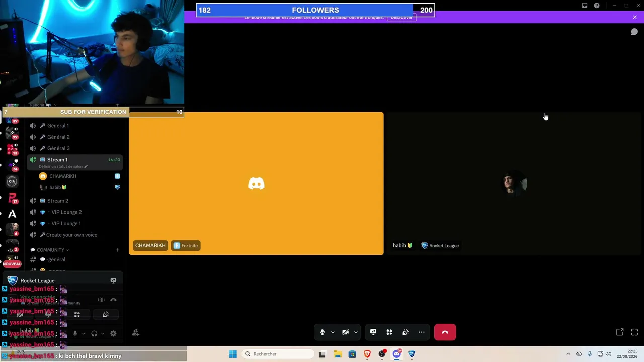Open the server marked NOUVEAU
Viewport: 644px width, 362px height.
tap(12, 262)
